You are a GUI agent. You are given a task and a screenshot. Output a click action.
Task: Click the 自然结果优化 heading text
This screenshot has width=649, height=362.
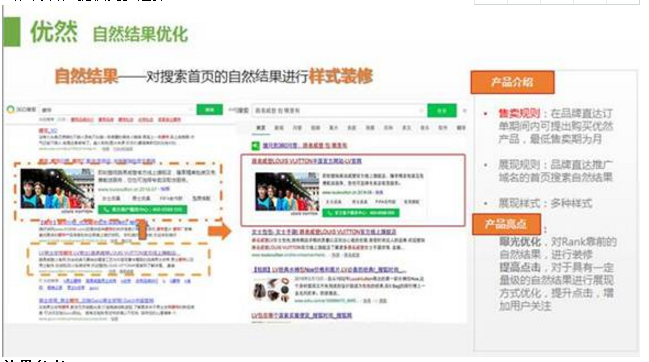140,34
